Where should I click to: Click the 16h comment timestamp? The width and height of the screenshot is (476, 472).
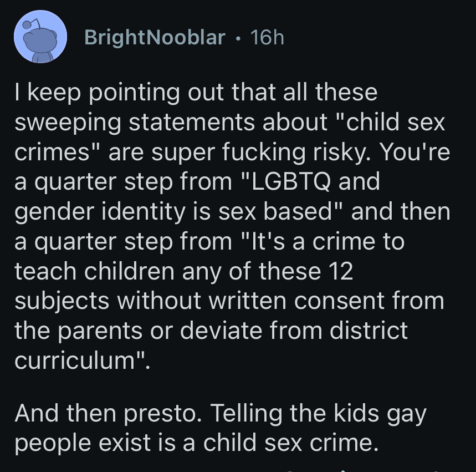267,37
